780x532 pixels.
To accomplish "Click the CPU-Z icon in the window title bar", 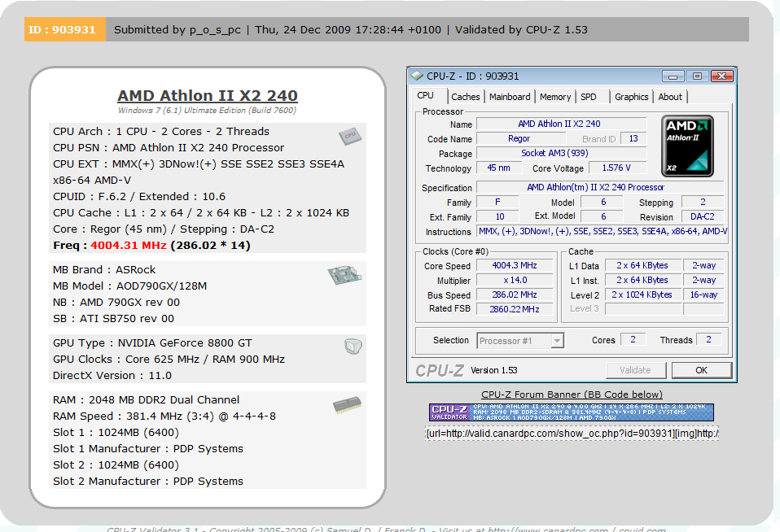I will pos(416,75).
